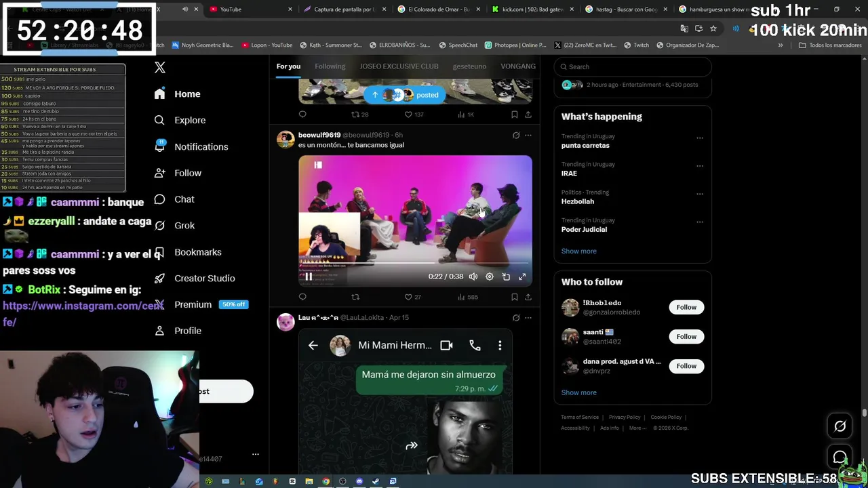Follow !Rhobledo account
The image size is (868, 488).
tap(686, 307)
